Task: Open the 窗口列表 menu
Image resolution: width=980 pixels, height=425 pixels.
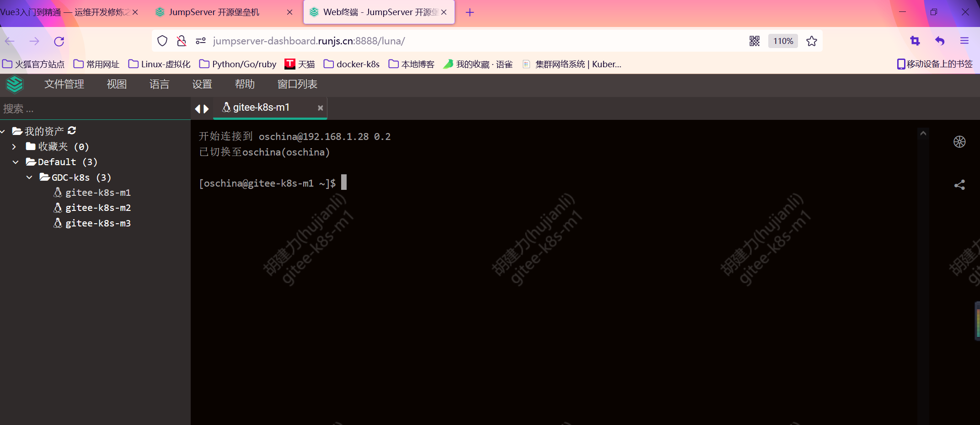Action: point(297,84)
